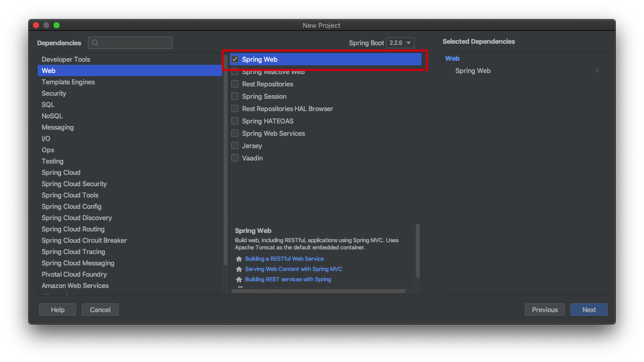Choose Spring Cloud Security category
This screenshot has width=644, height=362.
[x=130, y=184]
